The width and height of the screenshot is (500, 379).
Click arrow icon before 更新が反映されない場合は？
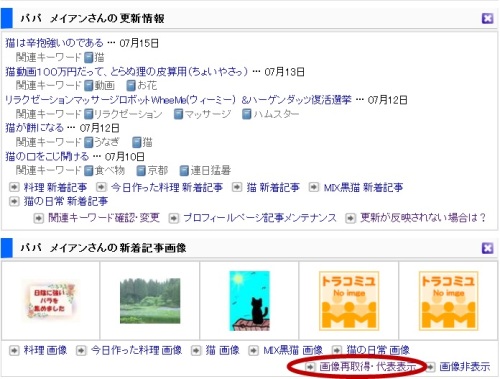pyautogui.click(x=350, y=218)
